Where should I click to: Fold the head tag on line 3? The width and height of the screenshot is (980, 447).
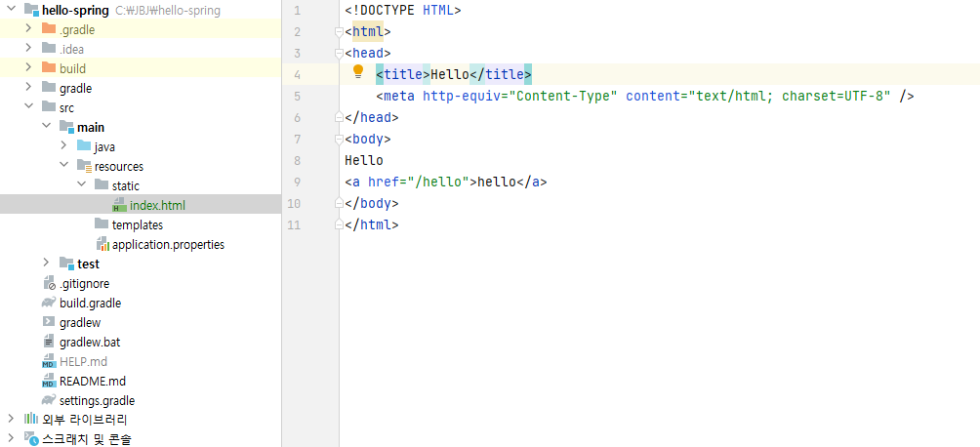coord(339,53)
